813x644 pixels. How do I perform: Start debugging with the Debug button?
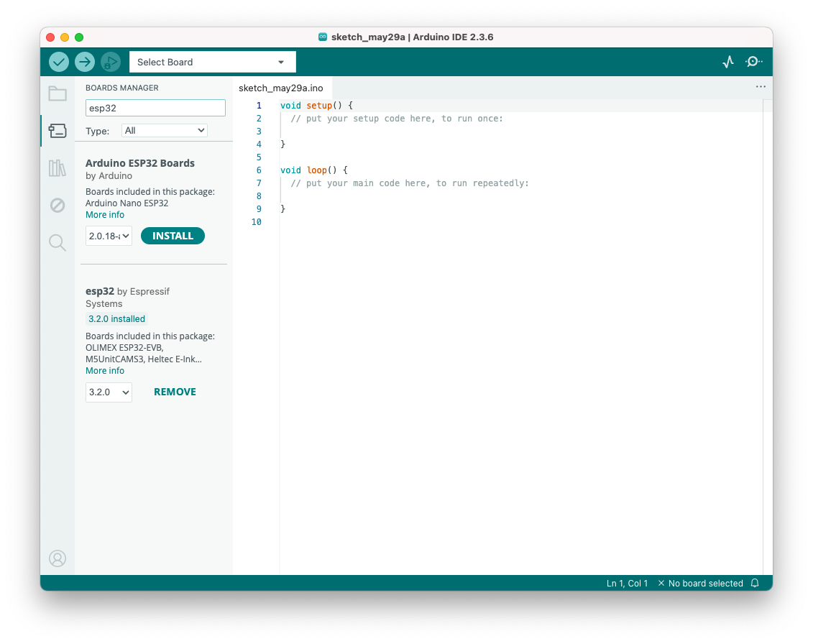[111, 63]
